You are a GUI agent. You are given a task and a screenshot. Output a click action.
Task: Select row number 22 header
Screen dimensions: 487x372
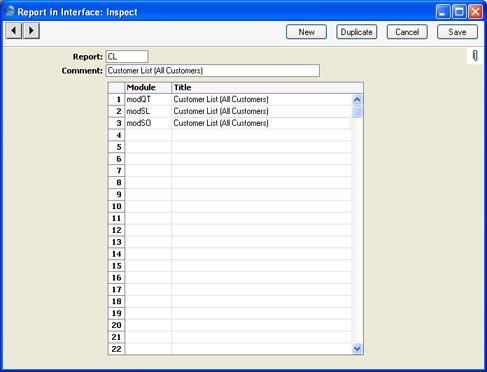coord(117,349)
